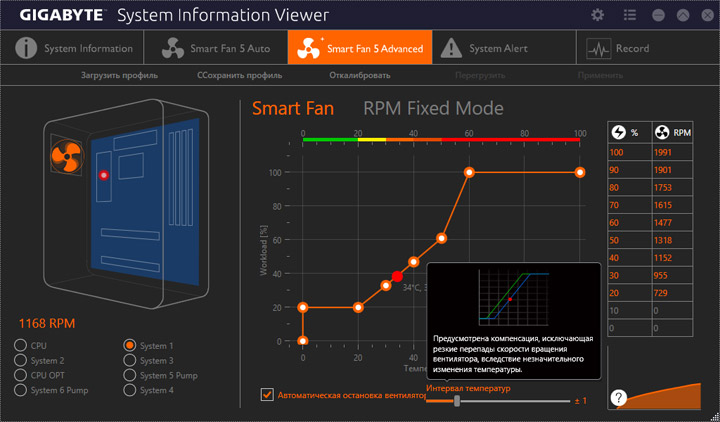Click the curve point at 0°C, 0% workload
720x422 pixels.
click(303, 341)
